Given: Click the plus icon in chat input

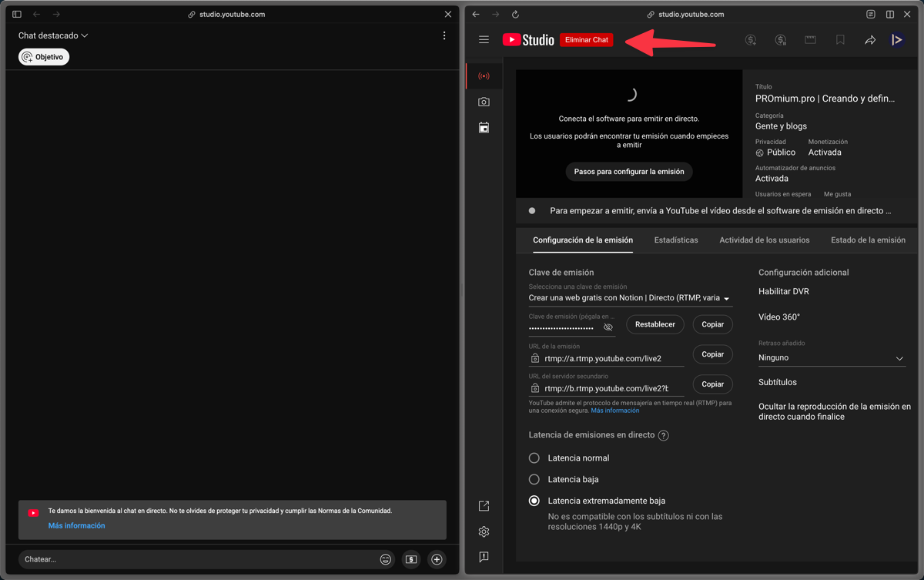Looking at the screenshot, I should 437,559.
